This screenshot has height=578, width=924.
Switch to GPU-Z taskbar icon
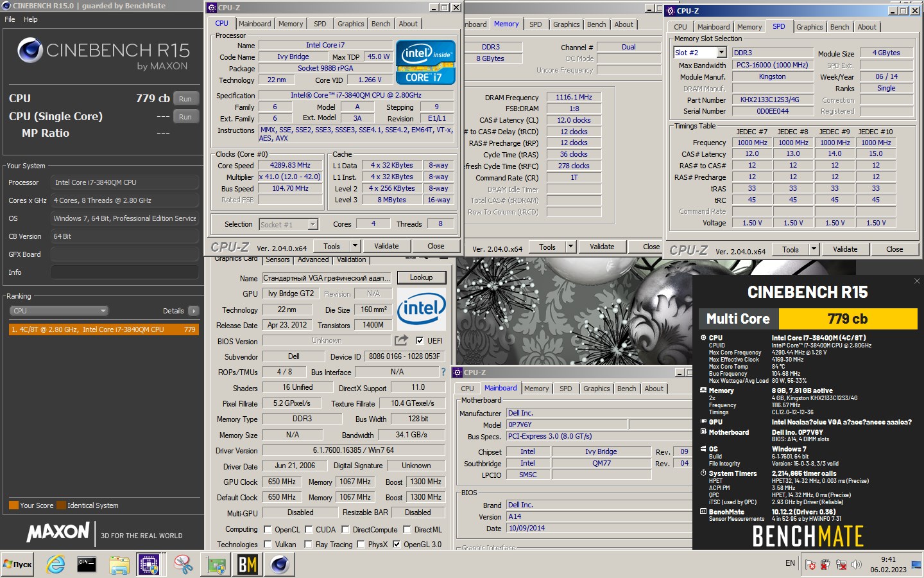[x=216, y=565]
